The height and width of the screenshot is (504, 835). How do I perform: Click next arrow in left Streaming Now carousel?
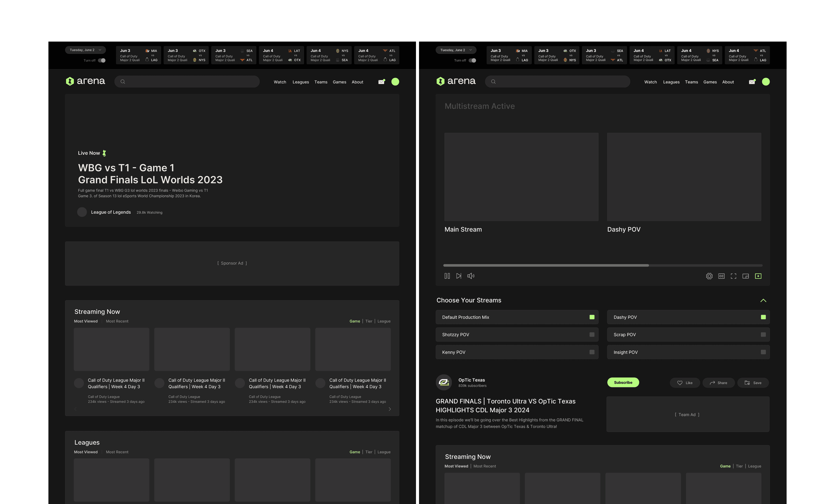click(x=390, y=409)
